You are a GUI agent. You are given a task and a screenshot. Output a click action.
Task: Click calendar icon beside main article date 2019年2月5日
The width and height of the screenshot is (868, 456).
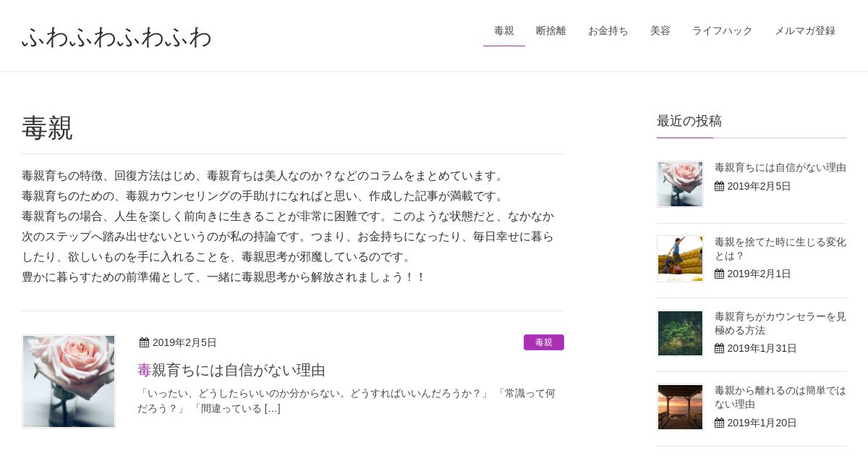(x=144, y=342)
